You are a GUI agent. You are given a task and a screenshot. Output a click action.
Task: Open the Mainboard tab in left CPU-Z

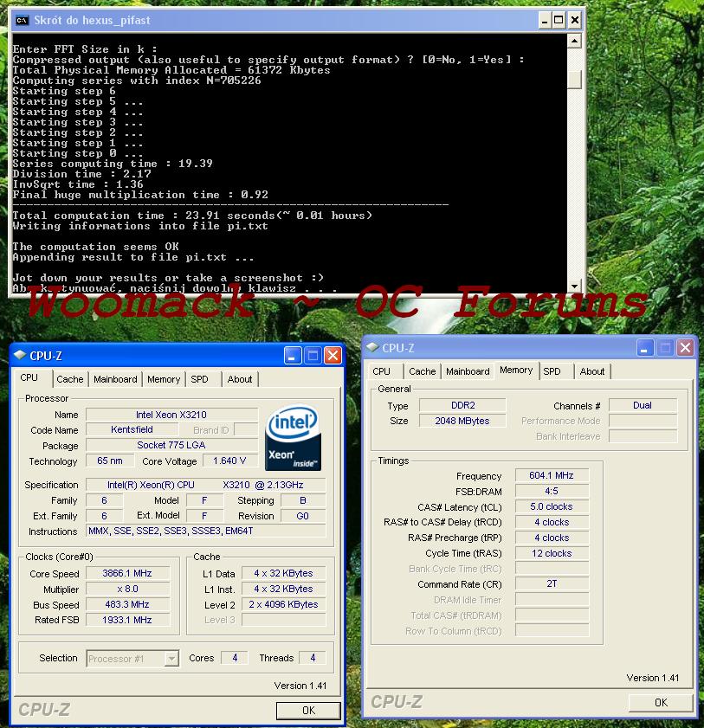tap(115, 379)
